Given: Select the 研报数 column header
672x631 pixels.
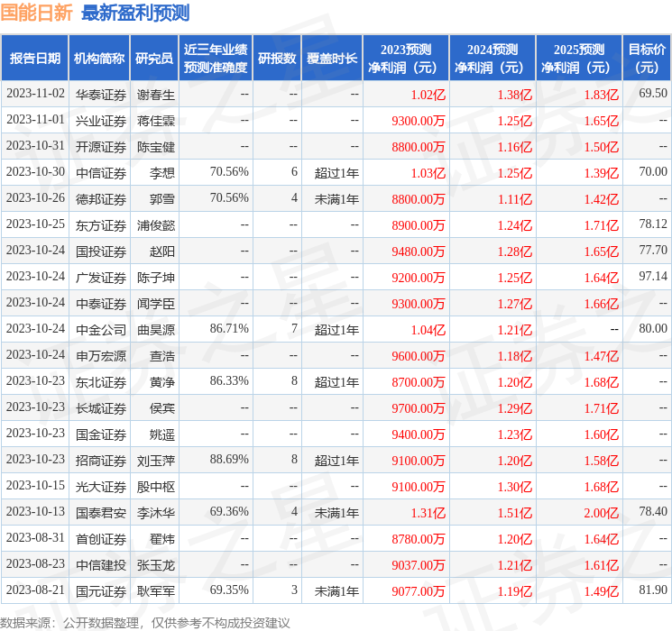Looking at the screenshot, I should 277,59.
